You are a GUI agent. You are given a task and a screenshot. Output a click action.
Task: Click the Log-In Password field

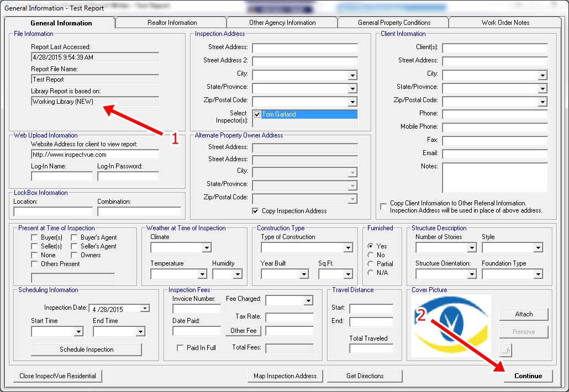point(128,177)
